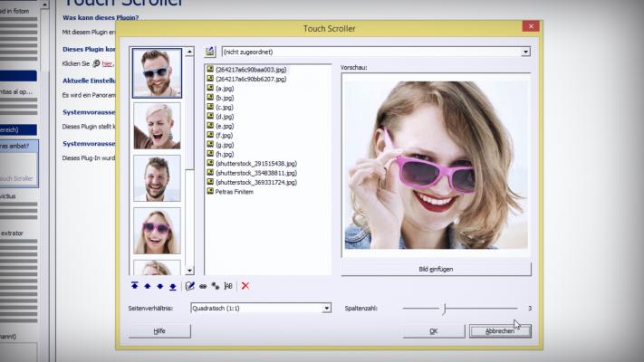644x362 pixels.
Task: Select file (shutterstock_291515438.jpg) in list
Action: [x=255, y=163]
